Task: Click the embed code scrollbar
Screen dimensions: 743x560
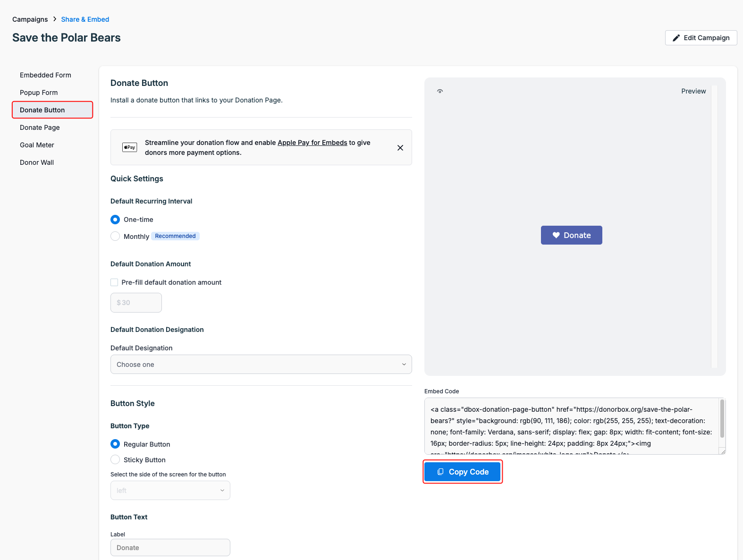Action: [722, 419]
